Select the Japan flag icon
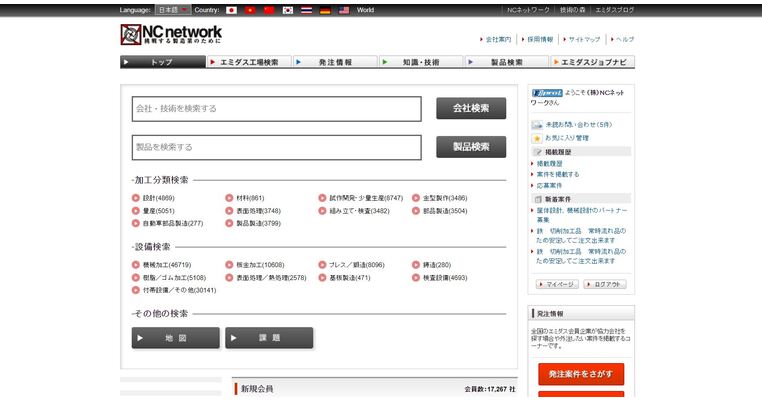The image size is (762, 400). [231, 10]
